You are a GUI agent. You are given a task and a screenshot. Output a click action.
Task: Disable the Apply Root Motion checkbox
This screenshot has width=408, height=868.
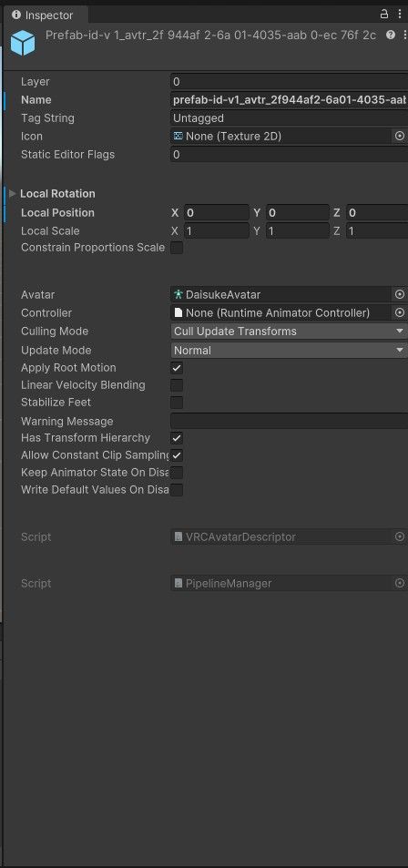[x=177, y=368]
